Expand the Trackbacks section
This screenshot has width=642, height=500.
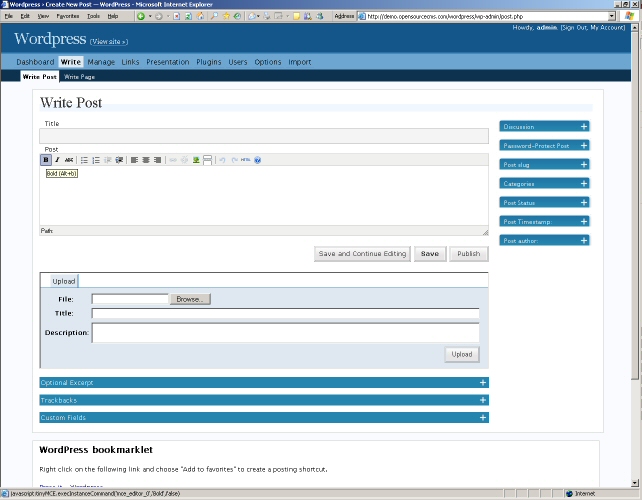tap(264, 400)
